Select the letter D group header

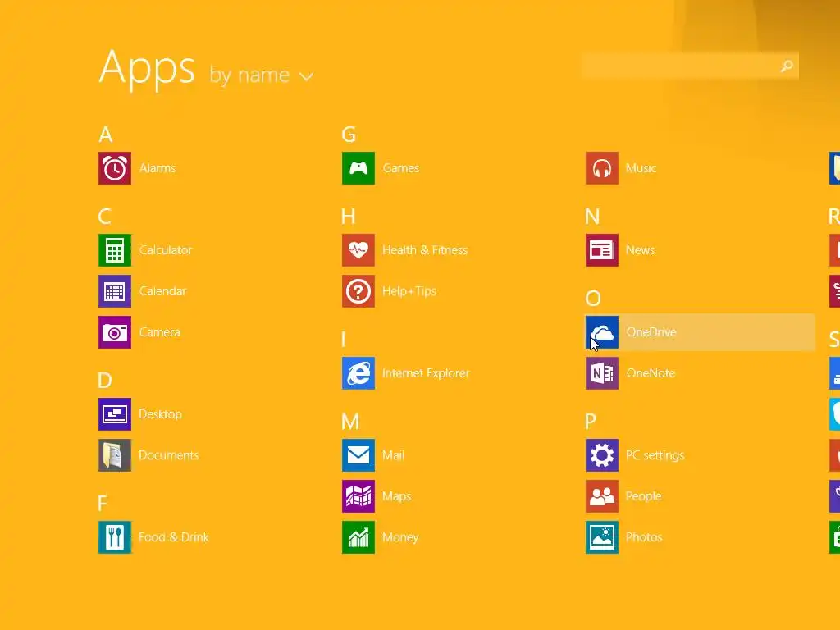pyautogui.click(x=105, y=381)
